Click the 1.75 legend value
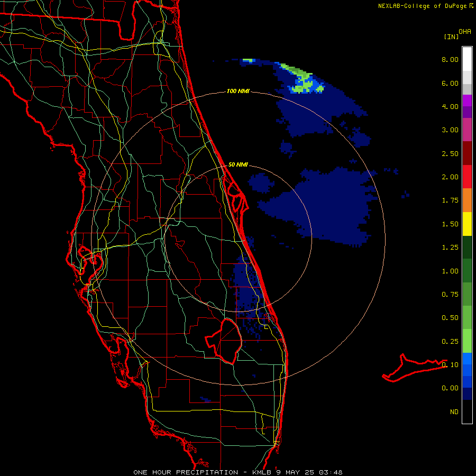This screenshot has width=476, height=476. pos(450,200)
